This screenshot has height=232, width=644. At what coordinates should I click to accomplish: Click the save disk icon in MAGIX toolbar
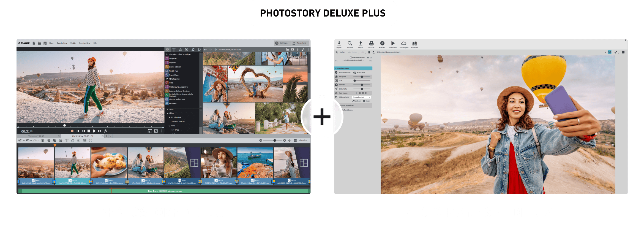45,43
